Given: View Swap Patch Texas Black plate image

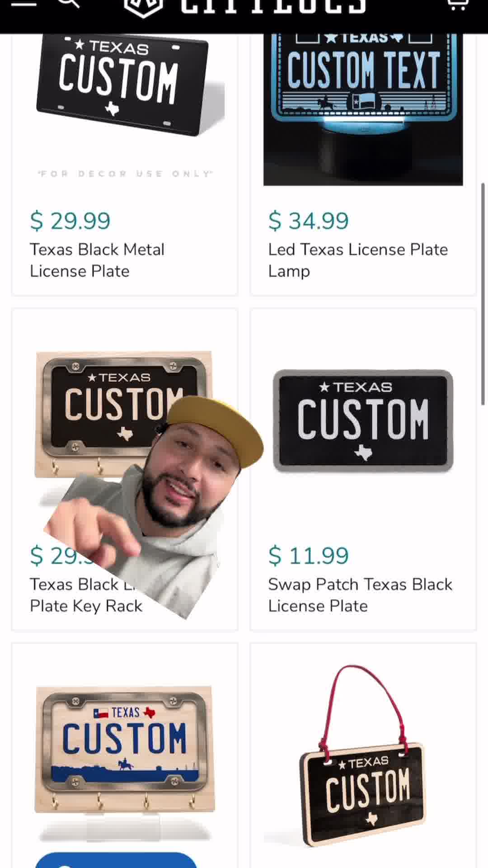Looking at the screenshot, I should (363, 420).
